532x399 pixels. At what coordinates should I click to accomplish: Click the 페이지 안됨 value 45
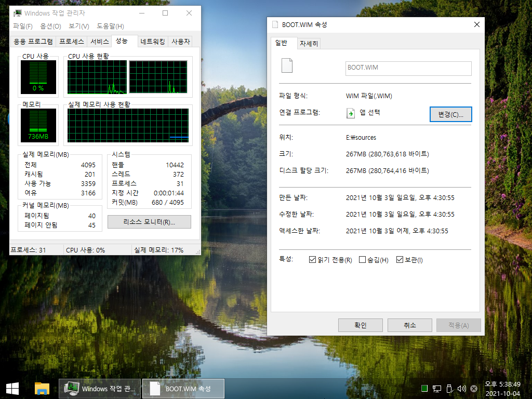(92, 225)
